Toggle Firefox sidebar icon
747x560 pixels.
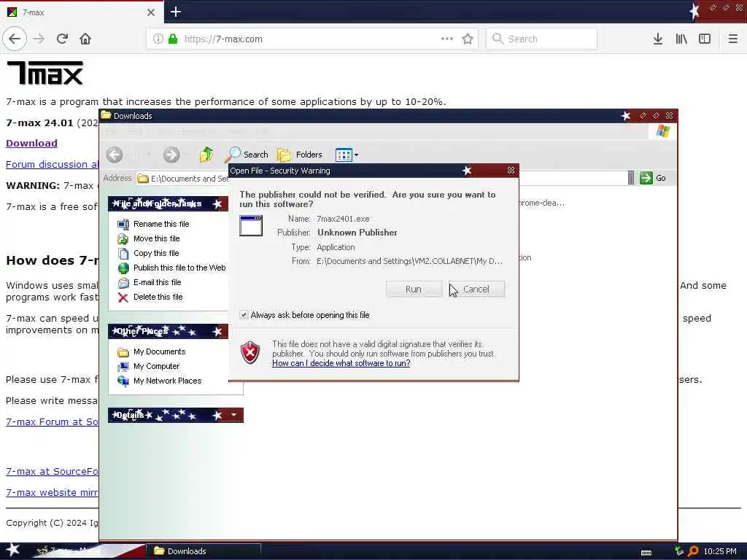tap(705, 39)
